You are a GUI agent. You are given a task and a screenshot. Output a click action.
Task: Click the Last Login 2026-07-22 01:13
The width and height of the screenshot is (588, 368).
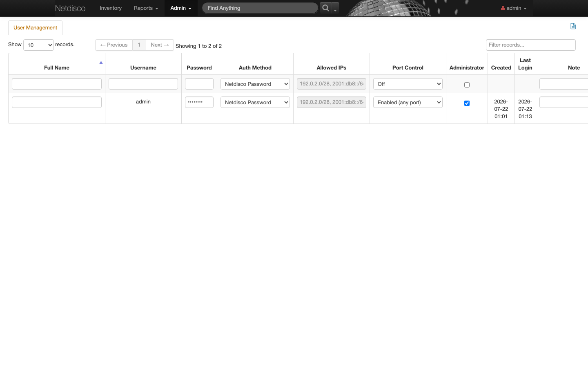[x=525, y=109]
